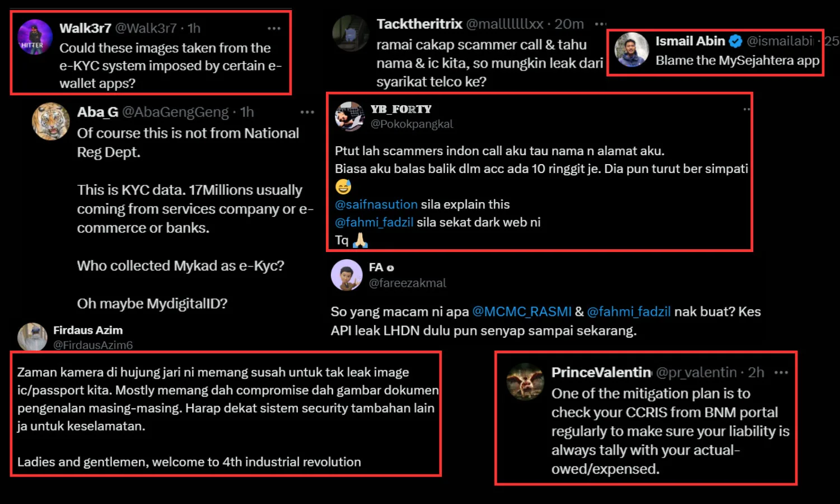Click Tacktheritrix's profile avatar

click(x=351, y=34)
